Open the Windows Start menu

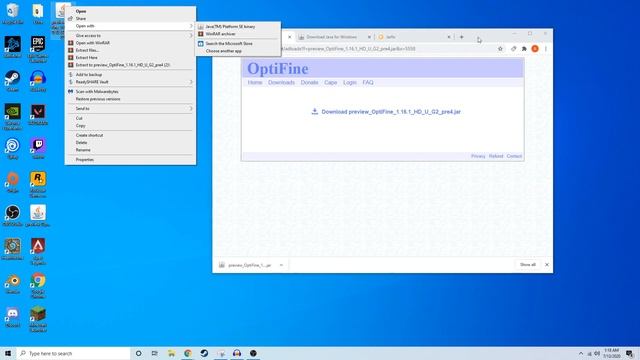point(8,353)
